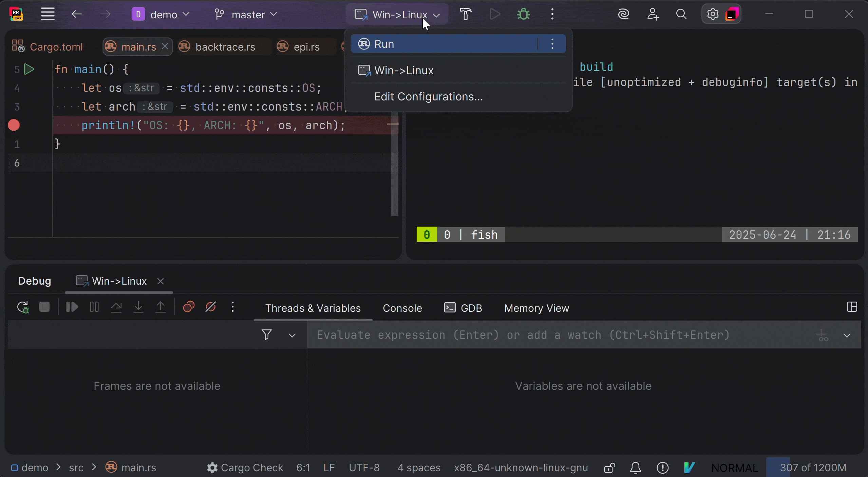This screenshot has height=477, width=868.
Task: Expand the watches filter chevron
Action: [292, 336]
